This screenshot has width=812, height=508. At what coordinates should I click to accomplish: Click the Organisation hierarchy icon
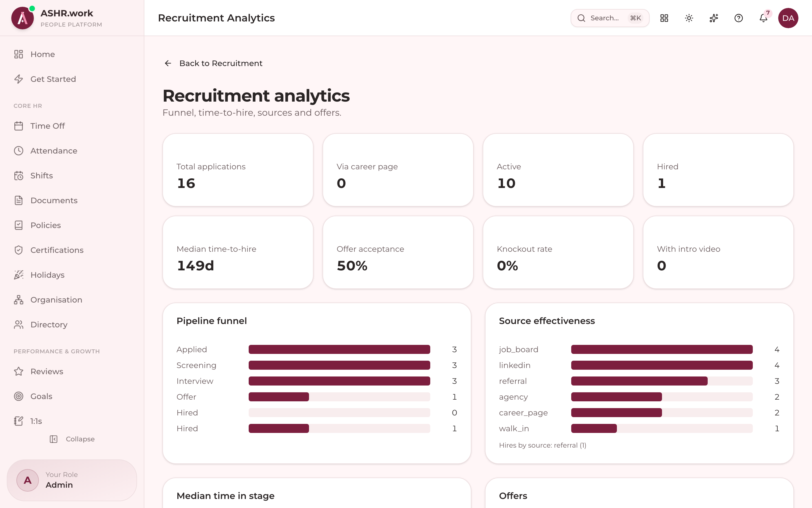pos(18,300)
